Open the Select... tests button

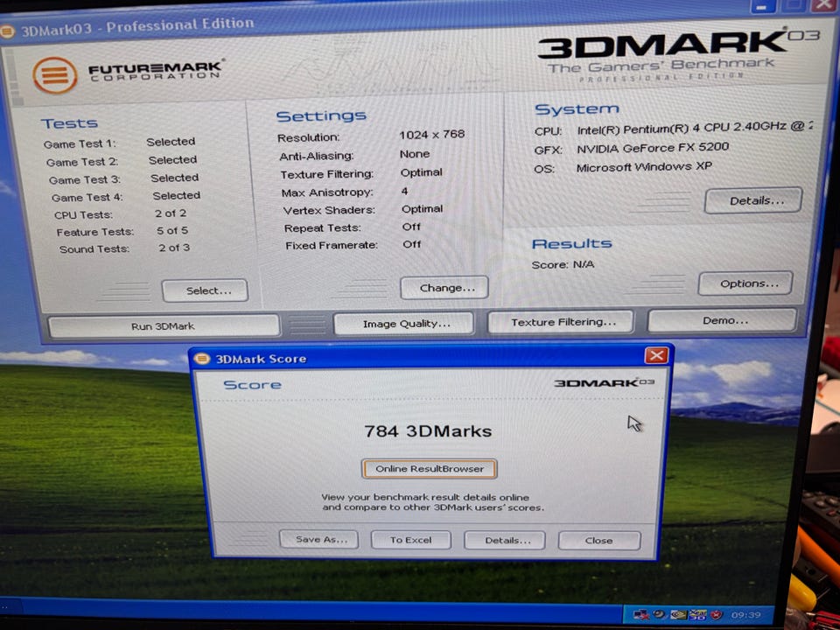pos(205,290)
